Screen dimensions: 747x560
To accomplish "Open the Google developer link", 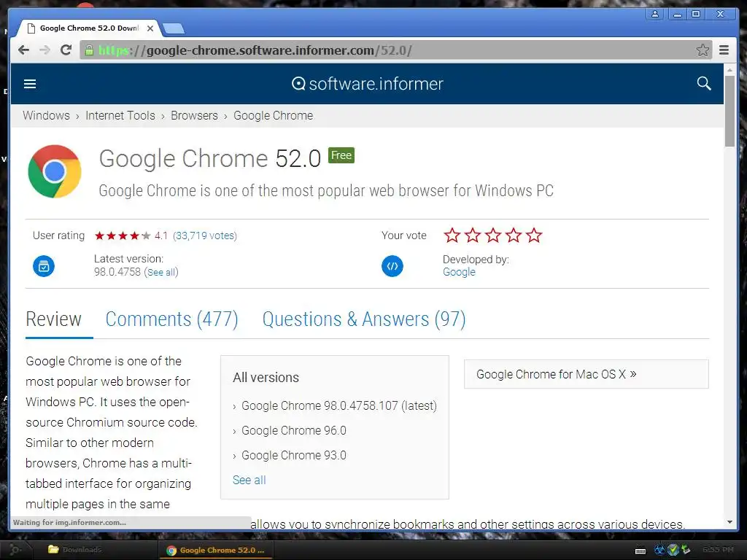I will point(460,272).
